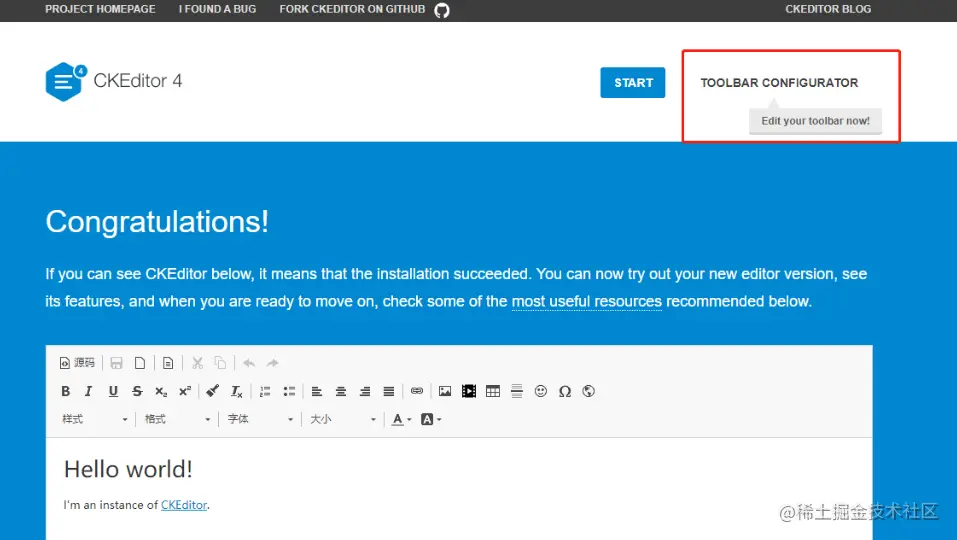957x540 pixels.
Task: Toggle Underline formatting
Action: [x=113, y=391]
